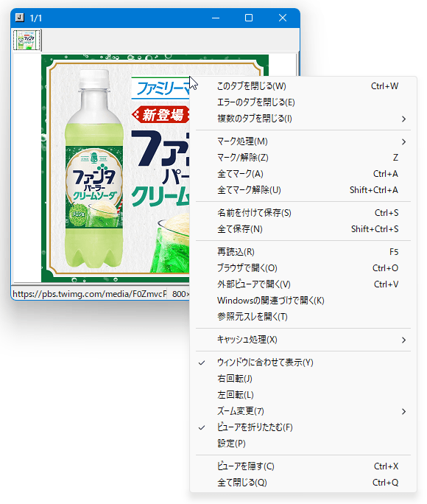Choose 外部ビューアで開く(V)
The image size is (427, 504).
coord(303,284)
